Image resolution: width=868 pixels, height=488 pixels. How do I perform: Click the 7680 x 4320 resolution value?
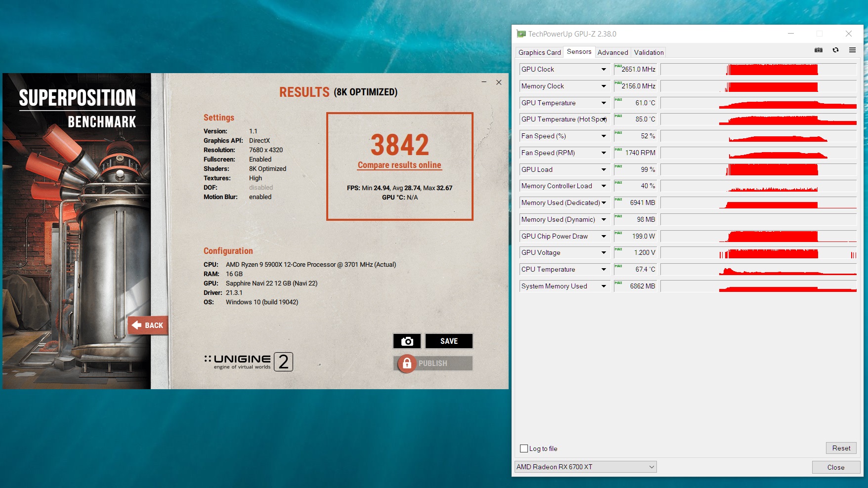click(x=266, y=150)
